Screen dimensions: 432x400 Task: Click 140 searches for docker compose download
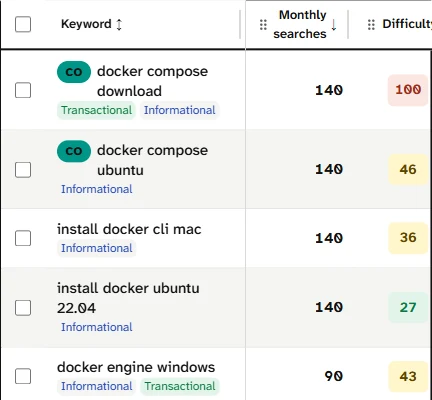coord(329,90)
